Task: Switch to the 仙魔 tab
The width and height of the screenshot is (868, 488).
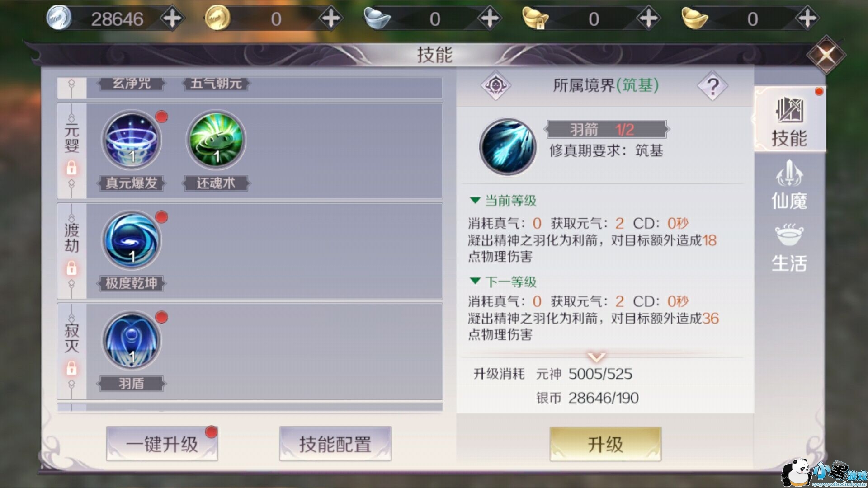Action: coord(789,185)
